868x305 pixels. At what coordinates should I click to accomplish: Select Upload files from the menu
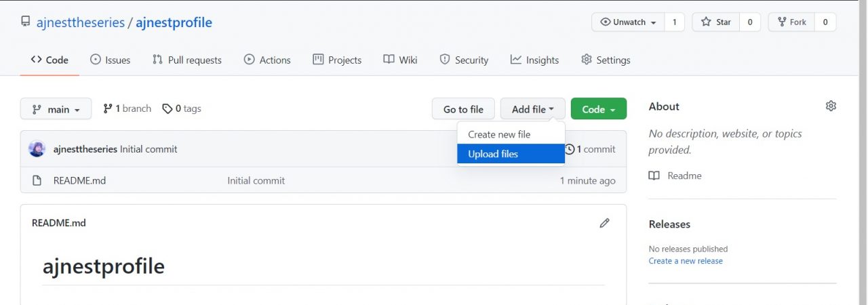[x=493, y=154]
